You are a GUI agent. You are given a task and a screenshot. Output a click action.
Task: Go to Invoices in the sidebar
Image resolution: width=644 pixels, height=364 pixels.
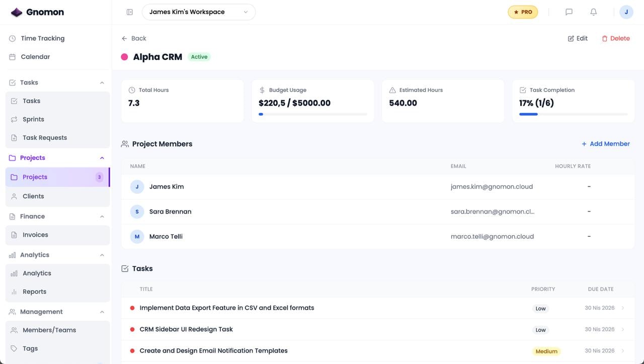click(x=35, y=235)
